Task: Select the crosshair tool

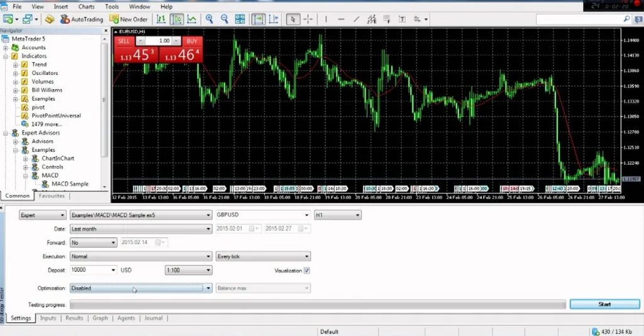Action: tap(308, 19)
